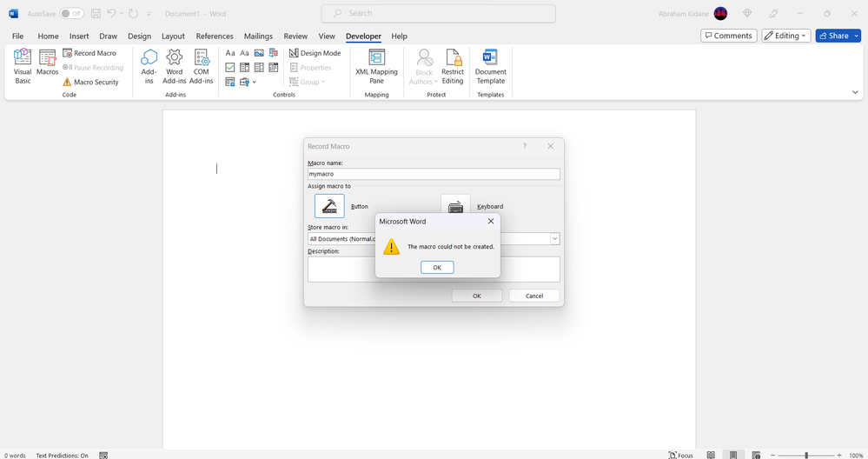Image resolution: width=868 pixels, height=459 pixels.
Task: Click the macro recording status bar icon
Action: 103,456
